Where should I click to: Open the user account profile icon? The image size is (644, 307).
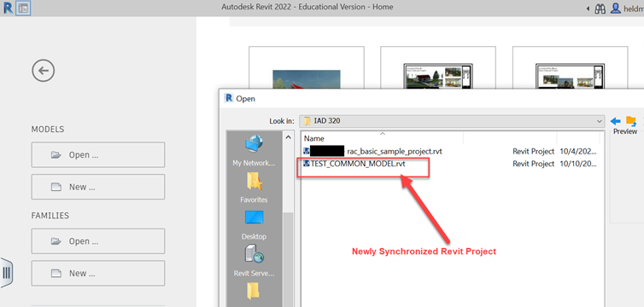click(615, 9)
